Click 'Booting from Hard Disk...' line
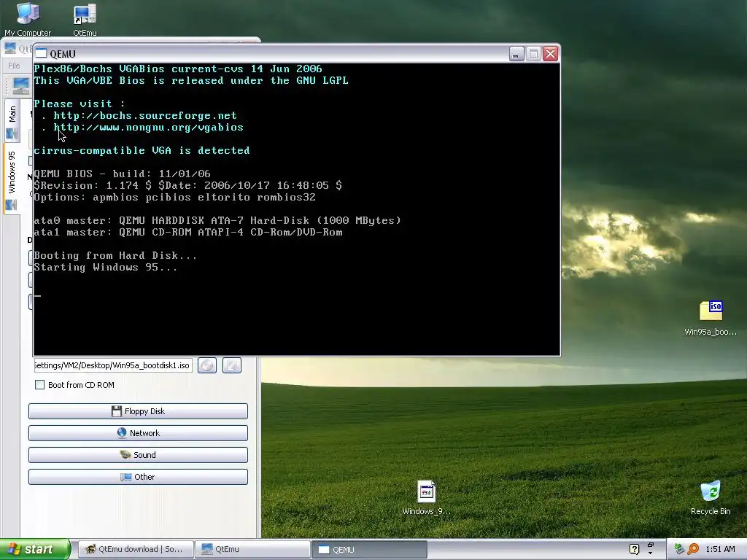747x560 pixels. pos(115,256)
